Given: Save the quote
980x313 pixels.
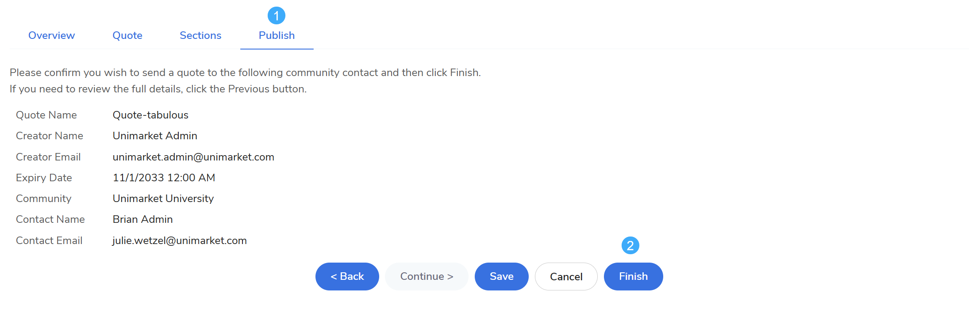Looking at the screenshot, I should point(501,276).
